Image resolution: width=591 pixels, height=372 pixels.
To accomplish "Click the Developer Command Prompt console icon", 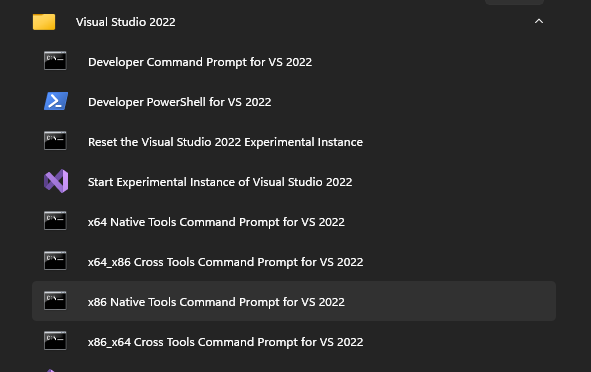I will (x=55, y=61).
